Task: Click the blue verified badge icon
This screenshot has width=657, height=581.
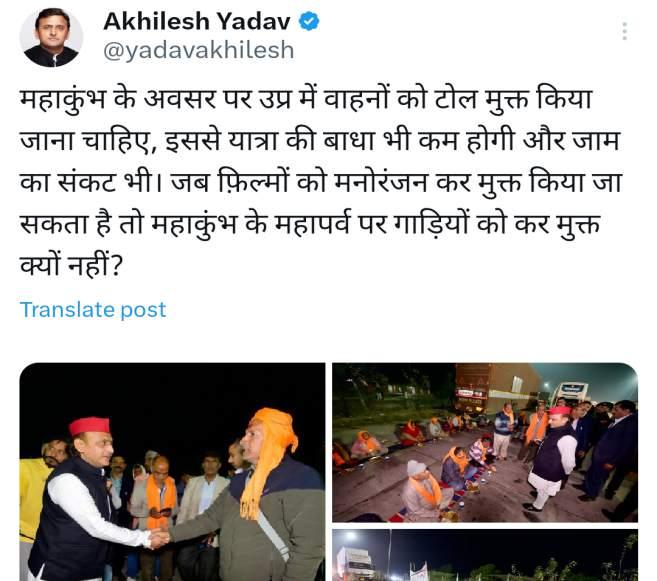Action: [x=309, y=21]
